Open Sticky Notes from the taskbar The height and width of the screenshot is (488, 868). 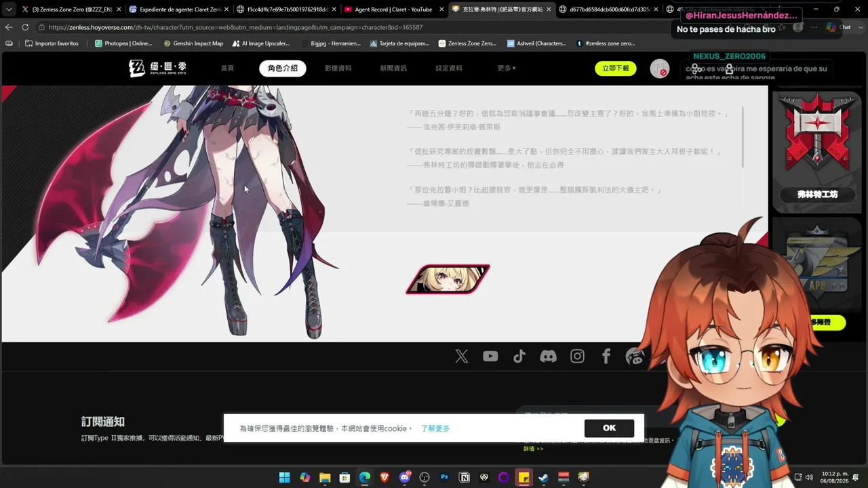[524, 477]
